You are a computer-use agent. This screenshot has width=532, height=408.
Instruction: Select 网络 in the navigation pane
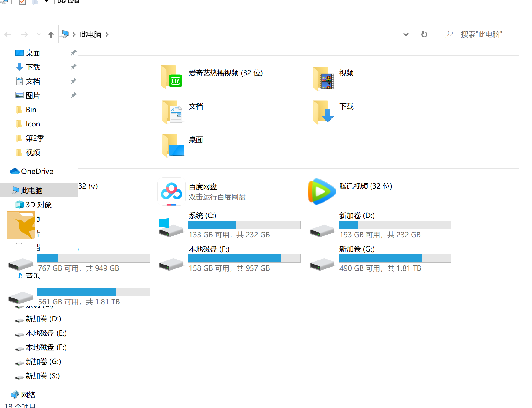click(28, 395)
